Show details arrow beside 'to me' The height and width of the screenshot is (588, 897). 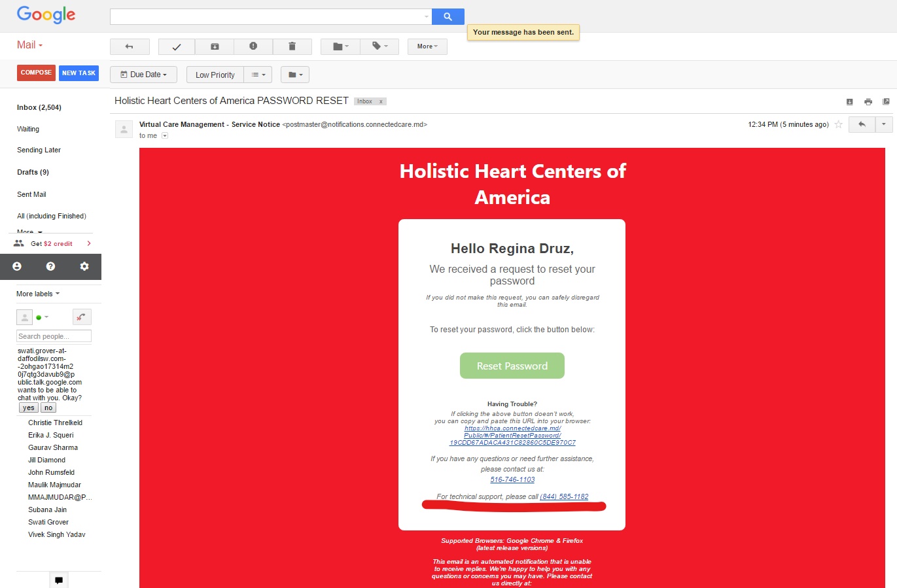(x=165, y=136)
